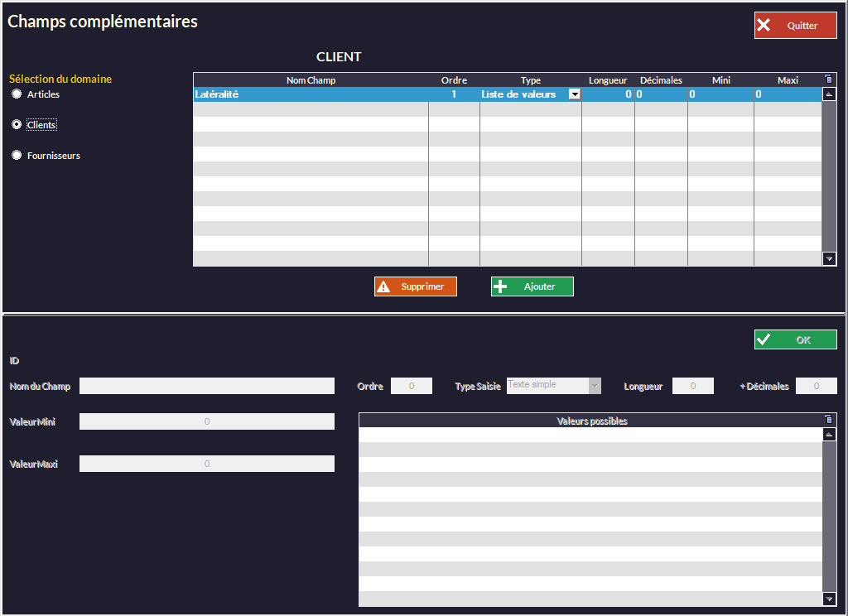This screenshot has width=848, height=616.
Task: Click the table options icon in fields grid header
Action: pos(829,80)
